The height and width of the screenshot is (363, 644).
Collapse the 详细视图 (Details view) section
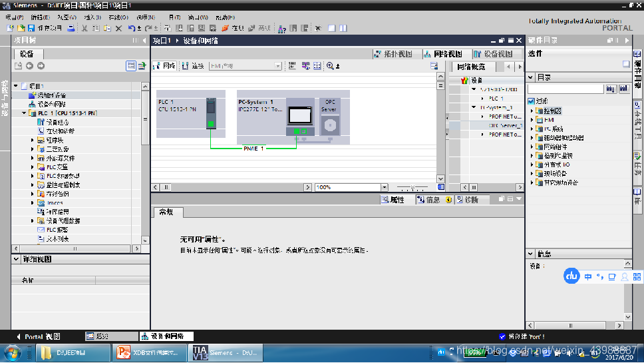16,259
